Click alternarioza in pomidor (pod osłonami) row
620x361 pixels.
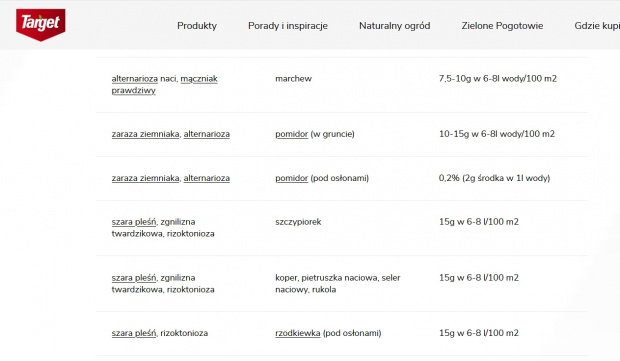click(206, 178)
